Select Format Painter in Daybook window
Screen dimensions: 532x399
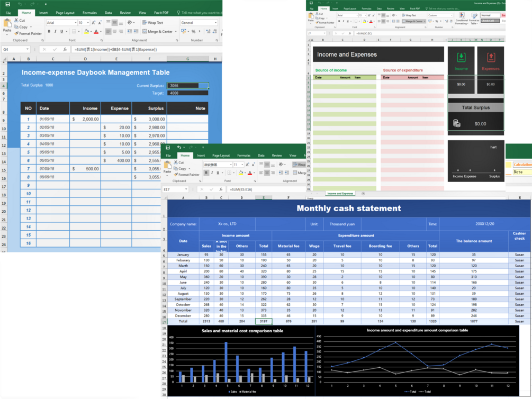pyautogui.click(x=28, y=33)
